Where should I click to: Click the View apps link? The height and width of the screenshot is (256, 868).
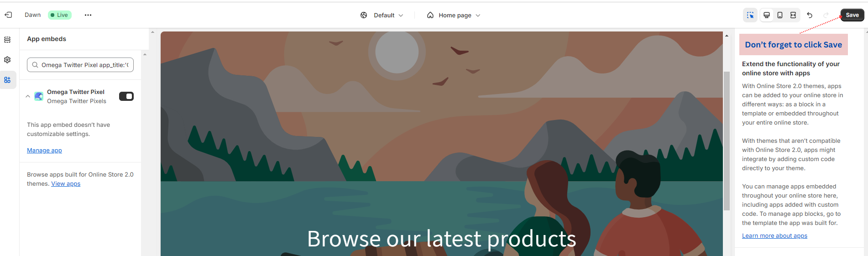66,184
